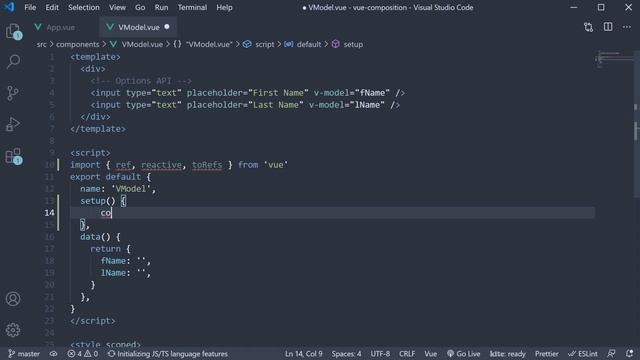
Task: Open the errors and warnings count
Action: 83,354
